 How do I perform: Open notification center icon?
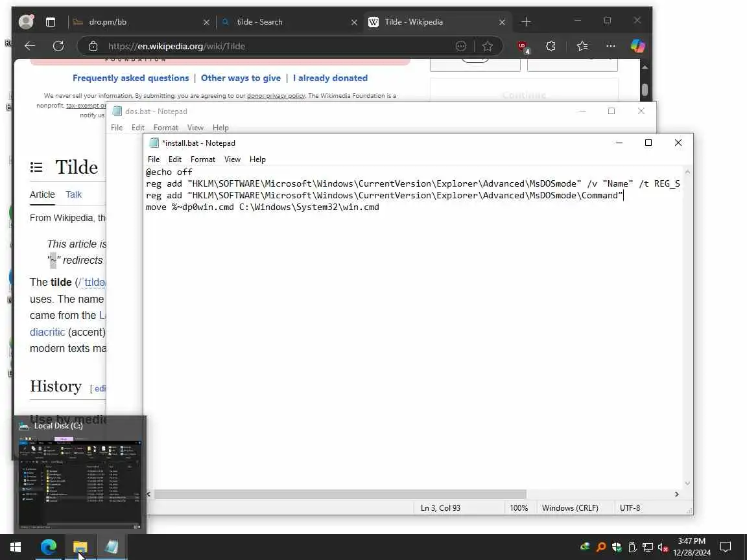(x=726, y=547)
